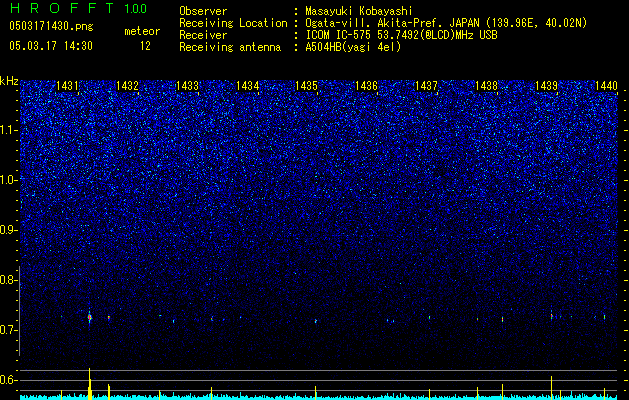Click the 1436 time marker
Viewport: 629px width, 400px height.
tap(366, 85)
